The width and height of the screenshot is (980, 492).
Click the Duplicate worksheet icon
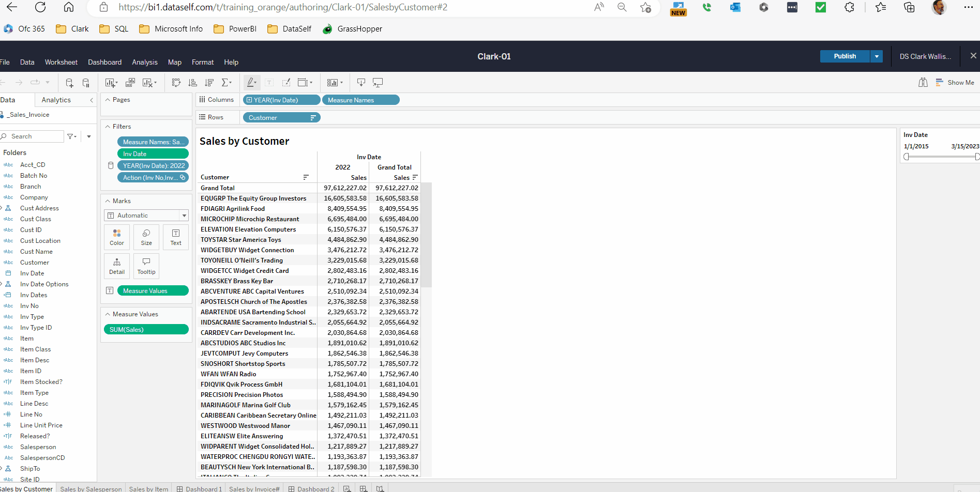pyautogui.click(x=130, y=83)
